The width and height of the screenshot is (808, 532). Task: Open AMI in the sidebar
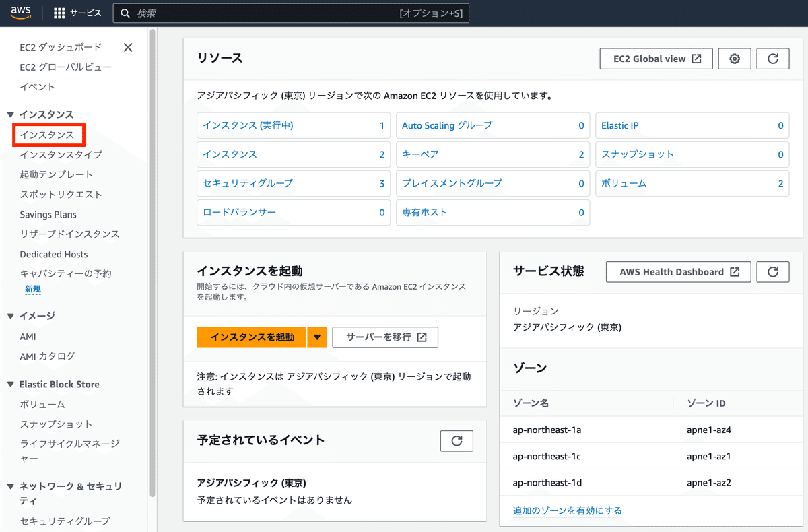(28, 337)
